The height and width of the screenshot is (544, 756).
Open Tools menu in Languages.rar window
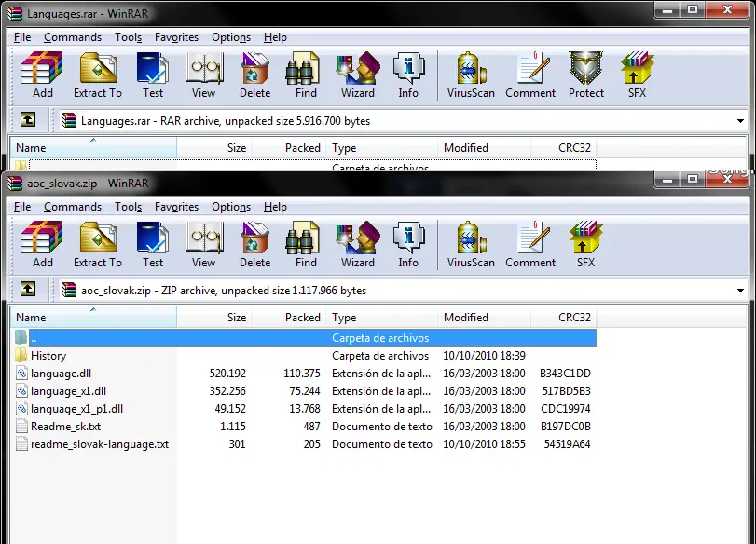(x=129, y=37)
